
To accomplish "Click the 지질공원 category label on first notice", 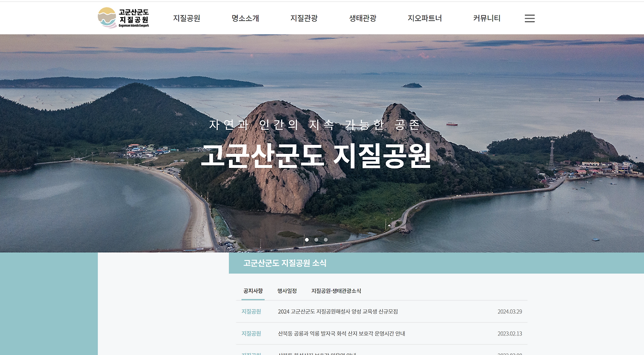I will [252, 312].
